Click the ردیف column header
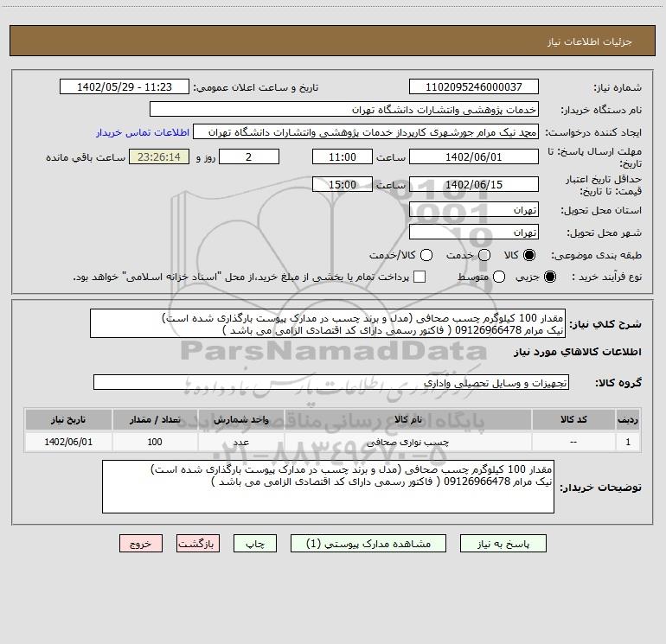Screen dimensions: 666x644 (628, 420)
